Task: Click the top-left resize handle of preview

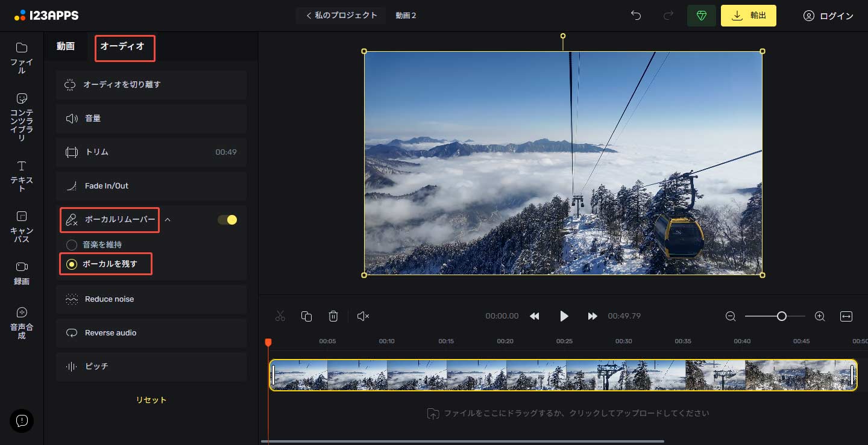Action: click(x=364, y=51)
